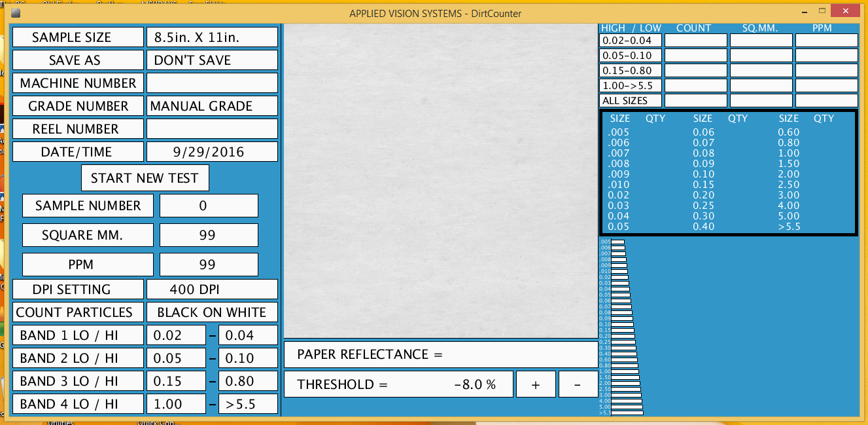Click the top histogram bar for .005
868x425 pixels.
click(x=617, y=242)
